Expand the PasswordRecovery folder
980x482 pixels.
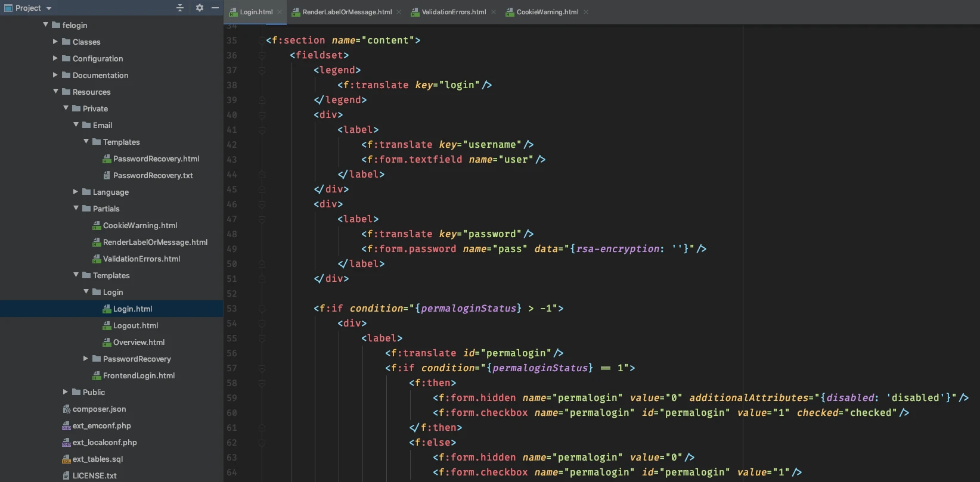[x=86, y=358]
